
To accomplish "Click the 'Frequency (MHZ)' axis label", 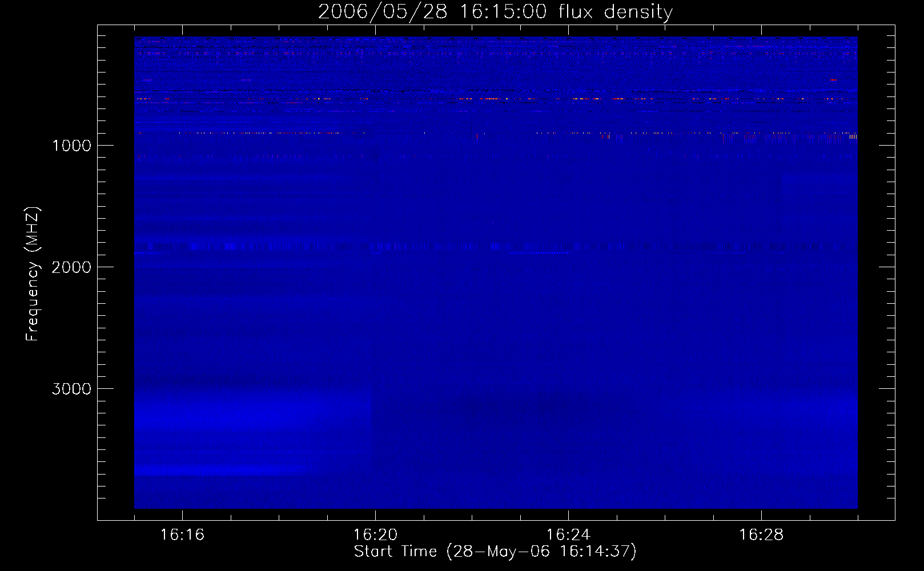I will (x=33, y=274).
